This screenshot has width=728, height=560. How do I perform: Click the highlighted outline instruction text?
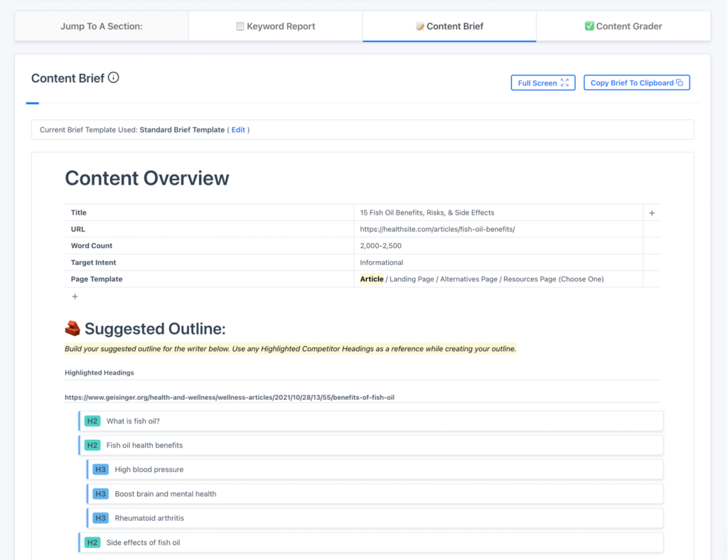[290, 349]
